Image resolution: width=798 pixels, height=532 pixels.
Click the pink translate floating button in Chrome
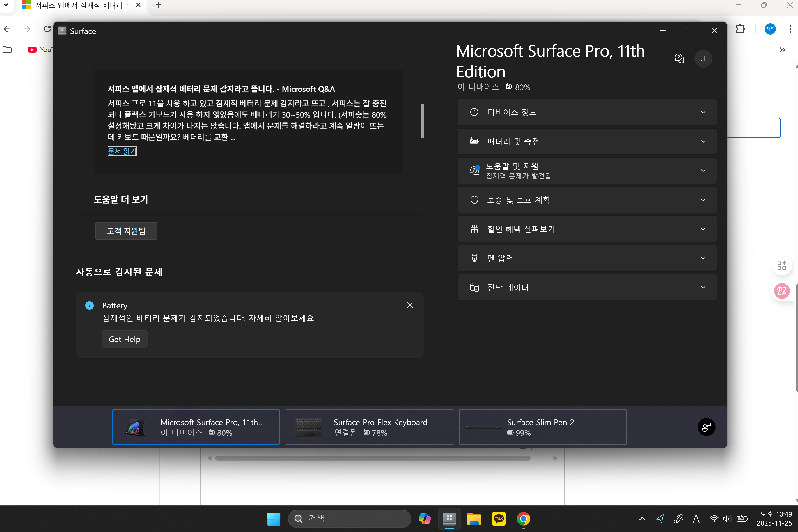point(782,291)
